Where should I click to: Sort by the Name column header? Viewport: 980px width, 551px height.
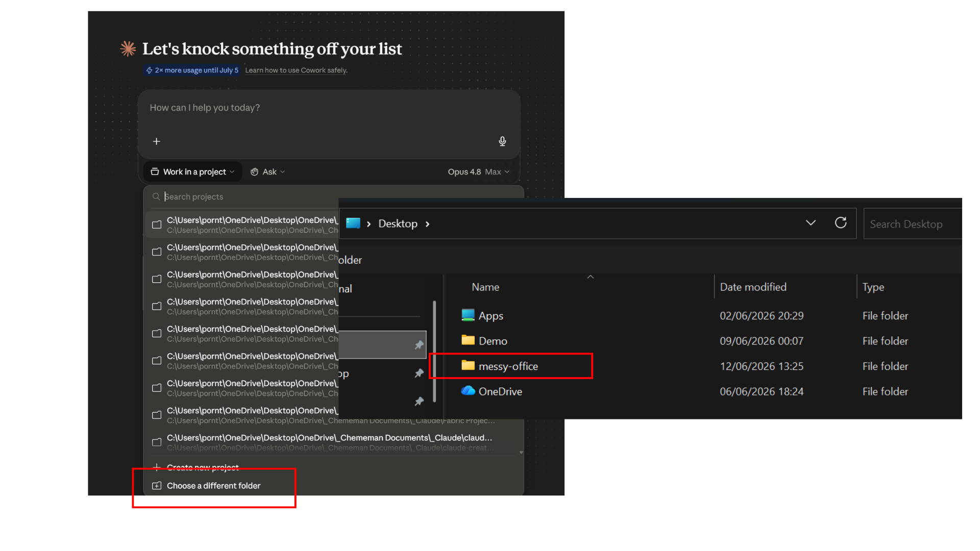point(485,287)
